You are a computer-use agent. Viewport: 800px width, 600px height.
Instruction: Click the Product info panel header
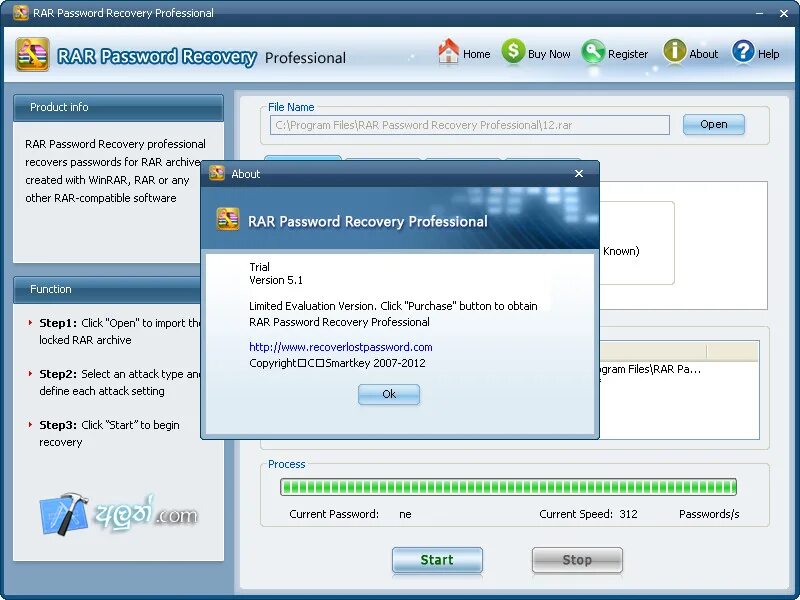point(118,107)
